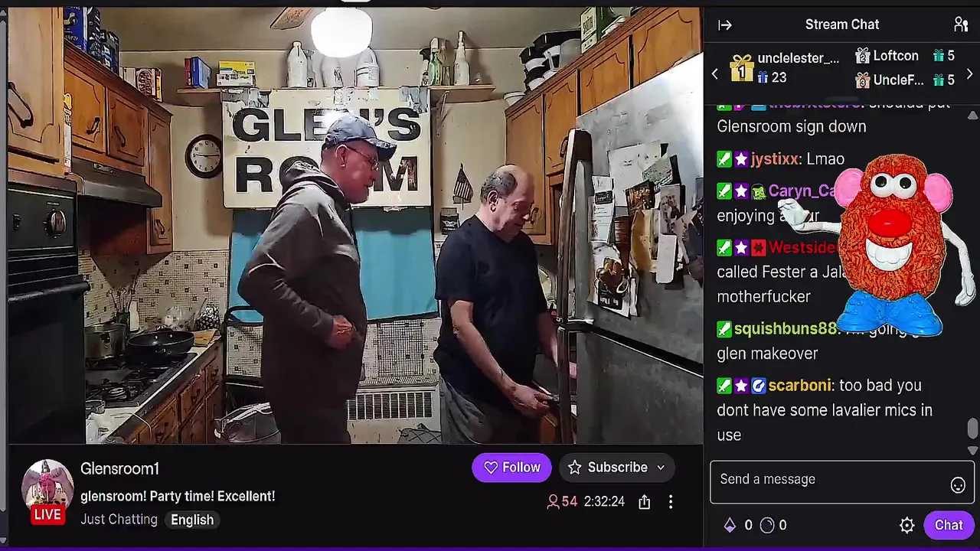This screenshot has height=551, width=980.
Task: Expand the Subscribe dropdown chevron
Action: pyautogui.click(x=661, y=468)
